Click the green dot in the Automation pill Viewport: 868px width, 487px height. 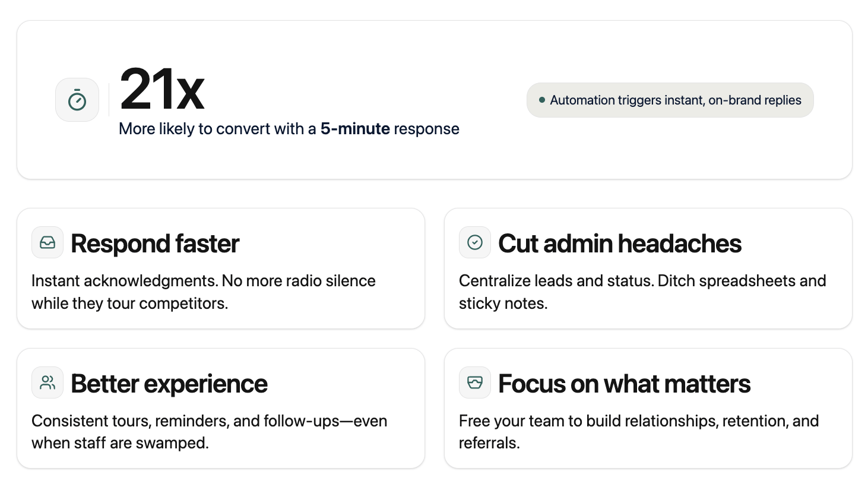541,100
